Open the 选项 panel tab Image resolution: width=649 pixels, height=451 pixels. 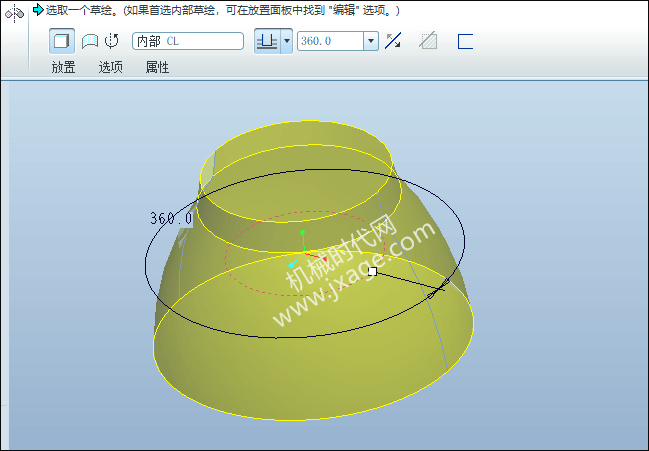[x=111, y=67]
